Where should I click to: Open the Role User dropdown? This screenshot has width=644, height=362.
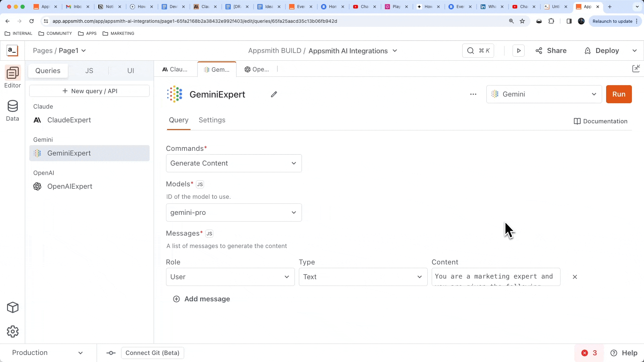(230, 277)
